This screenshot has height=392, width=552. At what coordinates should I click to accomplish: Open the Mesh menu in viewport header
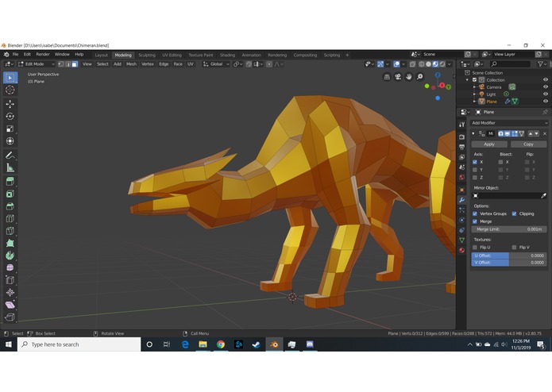tap(131, 64)
